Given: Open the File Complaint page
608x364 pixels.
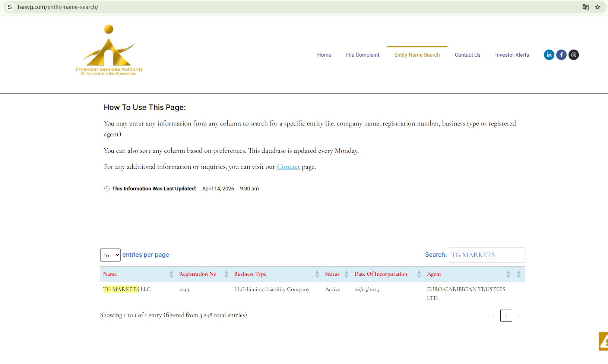Looking at the screenshot, I should coord(362,55).
